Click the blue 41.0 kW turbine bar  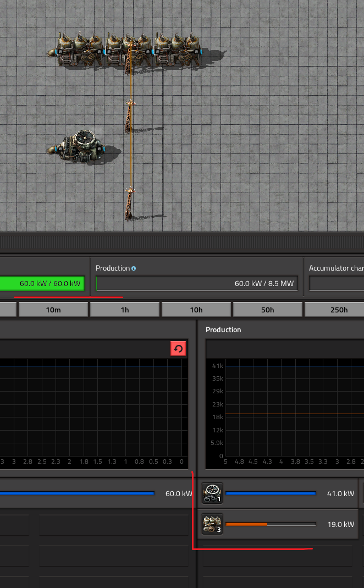(x=271, y=493)
